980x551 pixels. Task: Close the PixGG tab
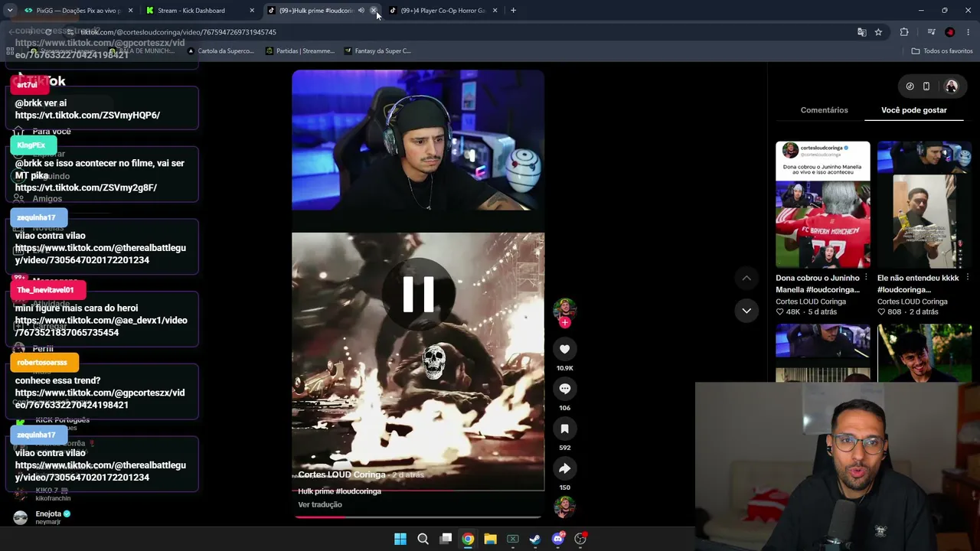[130, 11]
